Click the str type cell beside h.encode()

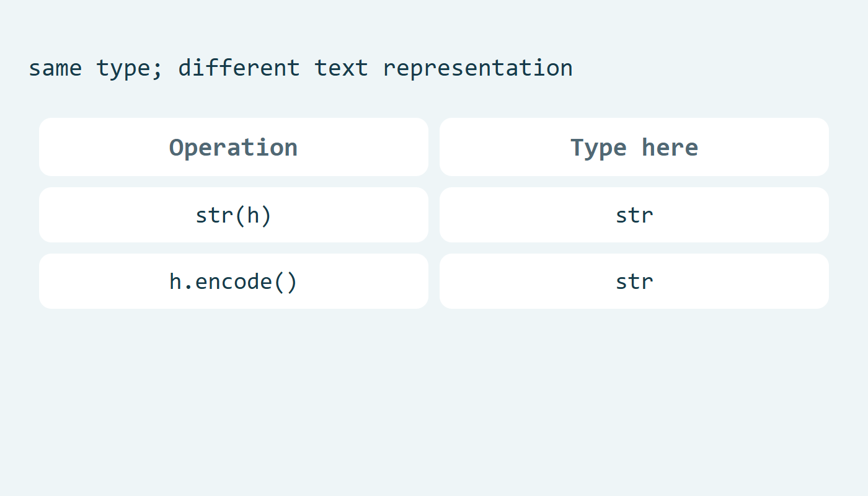[x=634, y=281]
